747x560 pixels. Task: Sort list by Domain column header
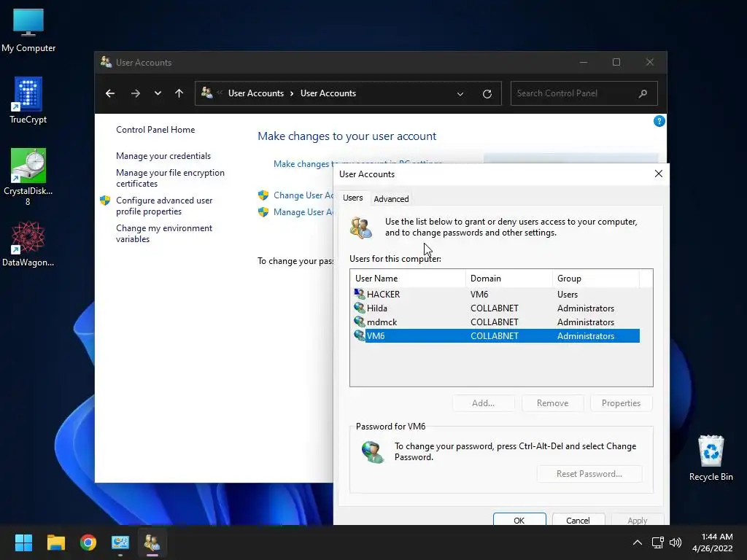(x=508, y=278)
